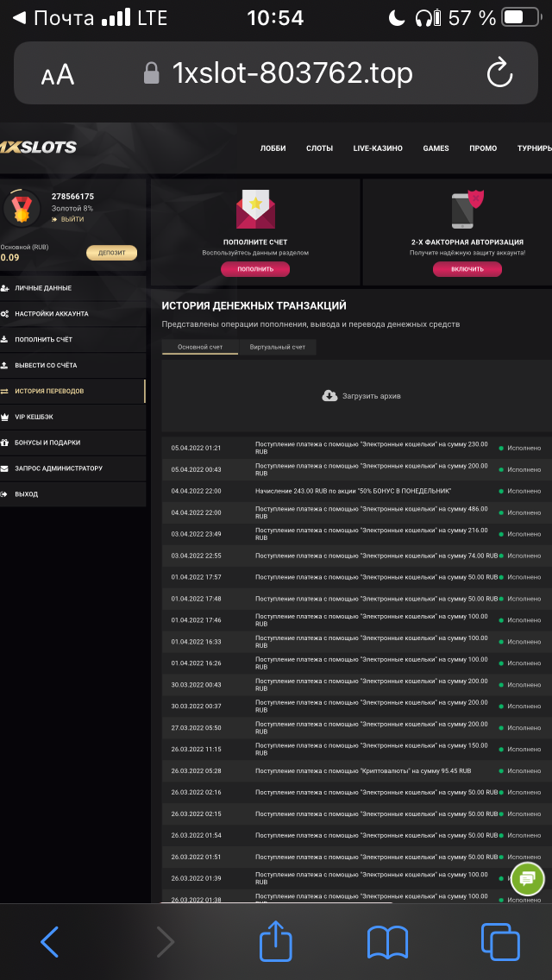Tap the Safari back arrow
Image resolution: width=552 pixels, height=980 pixels.
(x=50, y=941)
